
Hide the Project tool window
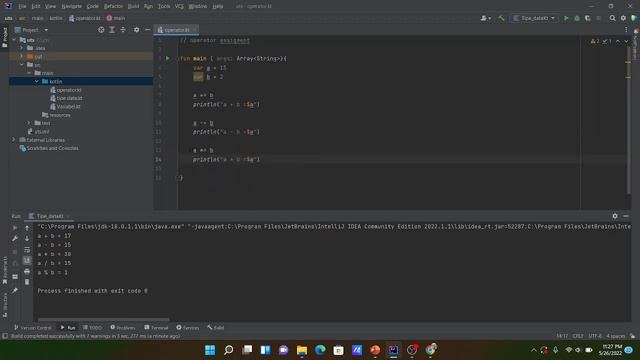[148, 30]
